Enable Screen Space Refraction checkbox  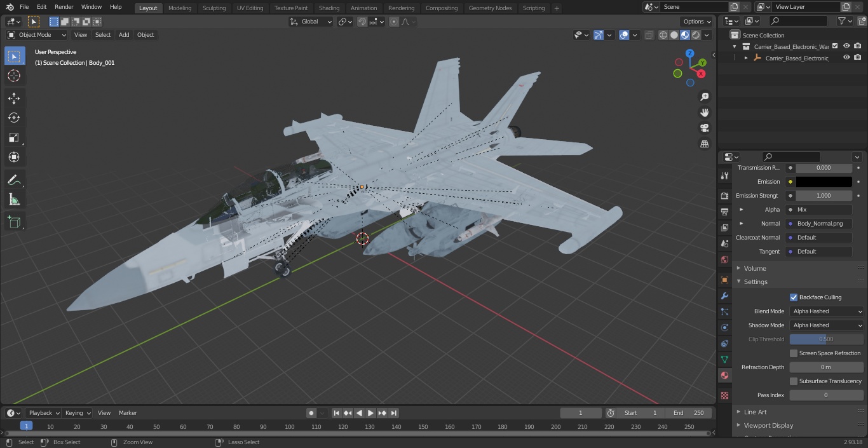pyautogui.click(x=794, y=353)
